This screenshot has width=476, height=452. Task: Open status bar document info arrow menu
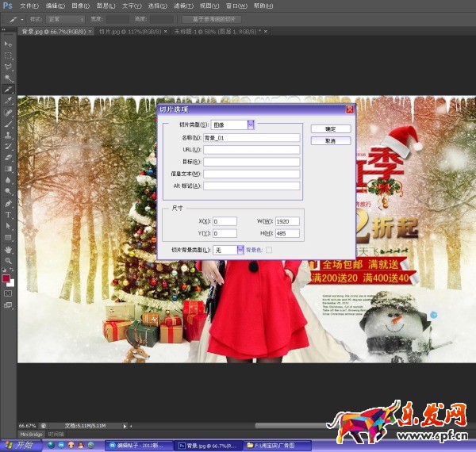[125, 426]
